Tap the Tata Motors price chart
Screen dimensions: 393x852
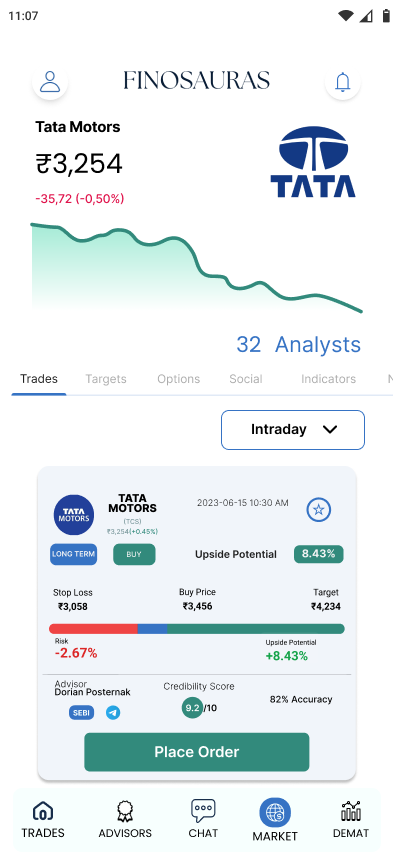(196, 267)
